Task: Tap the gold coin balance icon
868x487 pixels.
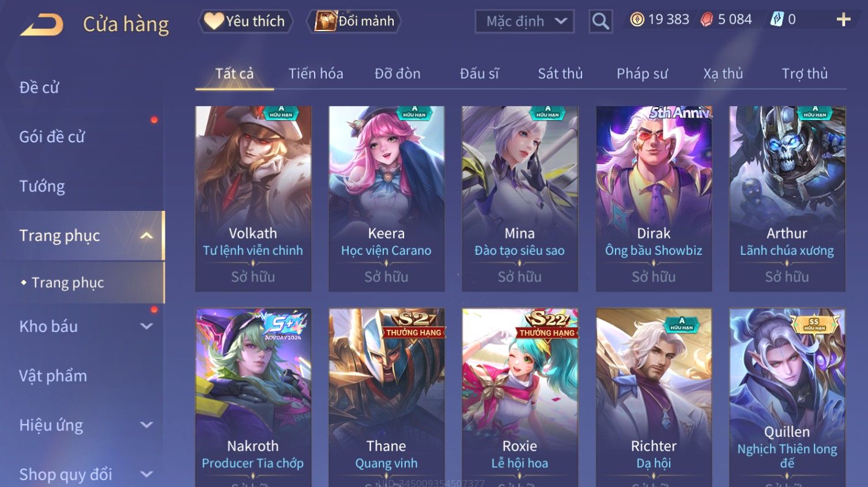Action: point(637,20)
